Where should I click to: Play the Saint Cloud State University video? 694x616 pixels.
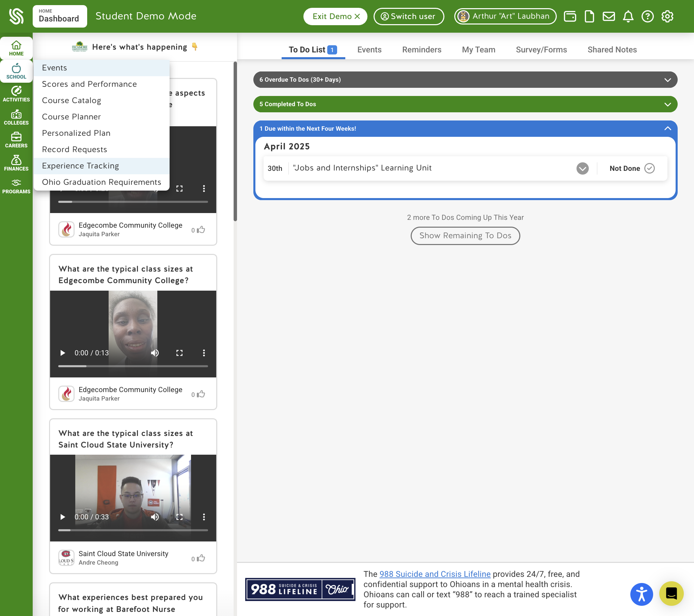tap(63, 517)
